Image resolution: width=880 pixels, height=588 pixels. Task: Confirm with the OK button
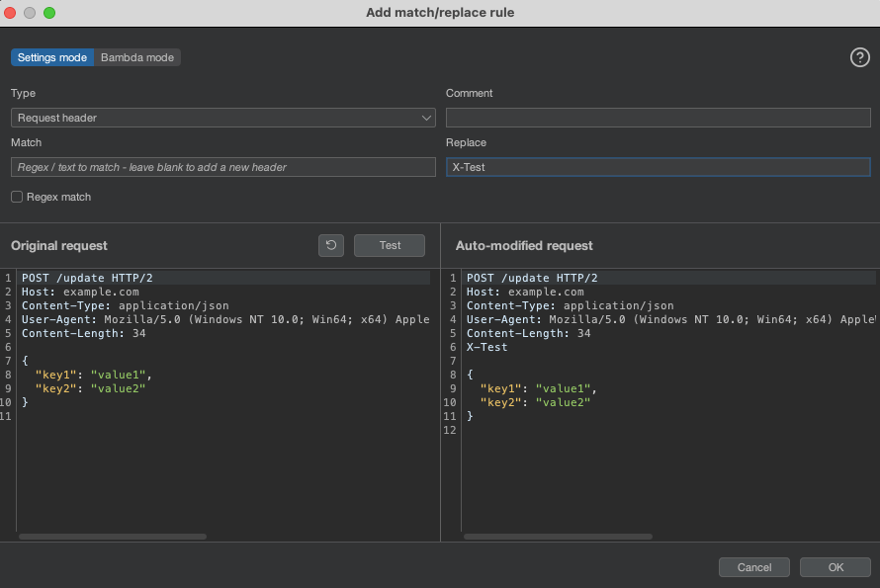click(x=836, y=567)
